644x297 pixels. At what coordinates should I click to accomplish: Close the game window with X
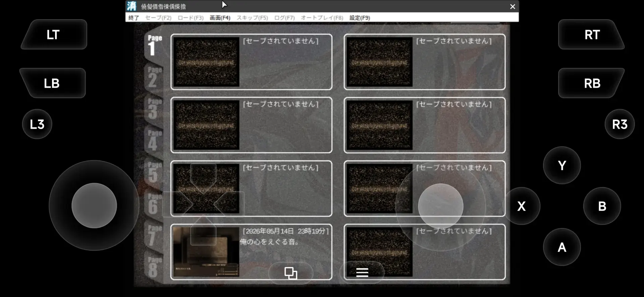(513, 6)
